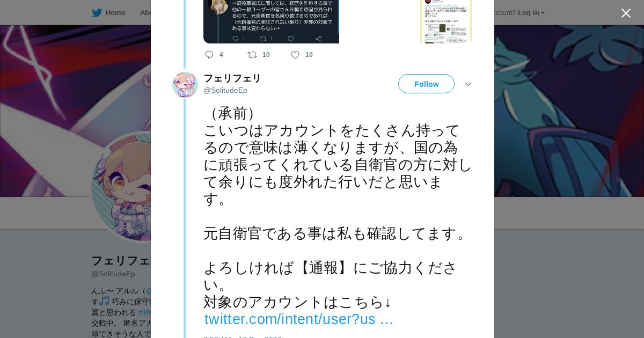
Task: Close the tweet overlay with the X
Action: point(626,13)
